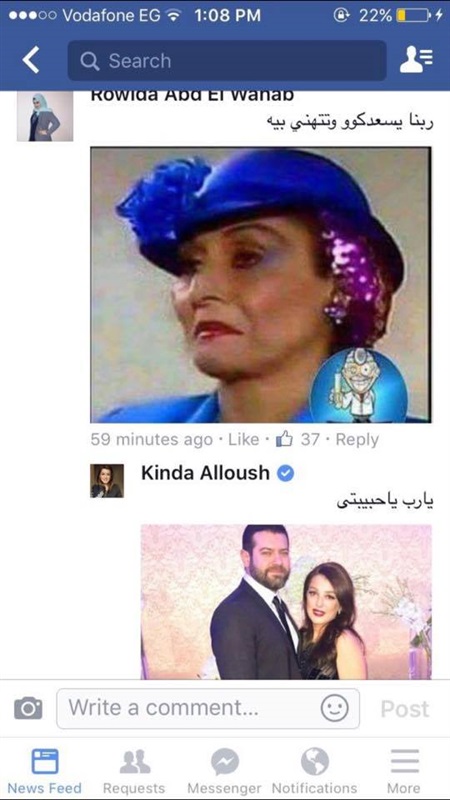Viewport: 450px width, 800px height.
Task: Open Rowida Abd El Wahab's profile picture
Action: pos(45,116)
